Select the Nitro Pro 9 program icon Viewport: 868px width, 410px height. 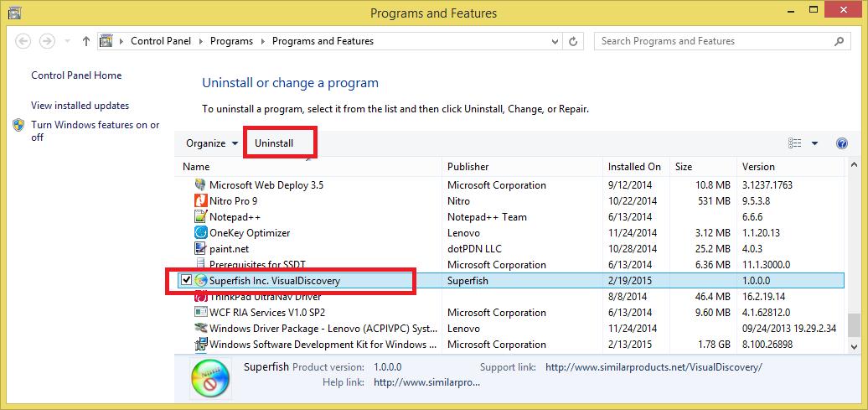pos(200,200)
